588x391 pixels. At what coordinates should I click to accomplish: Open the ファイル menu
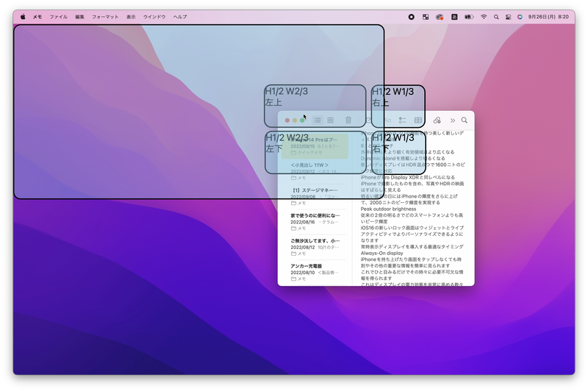(59, 17)
